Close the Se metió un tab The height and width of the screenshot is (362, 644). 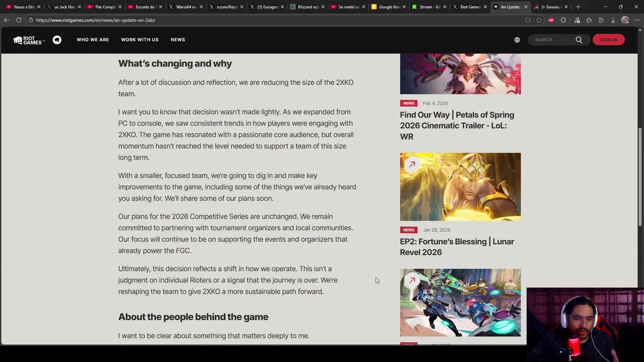point(363,7)
